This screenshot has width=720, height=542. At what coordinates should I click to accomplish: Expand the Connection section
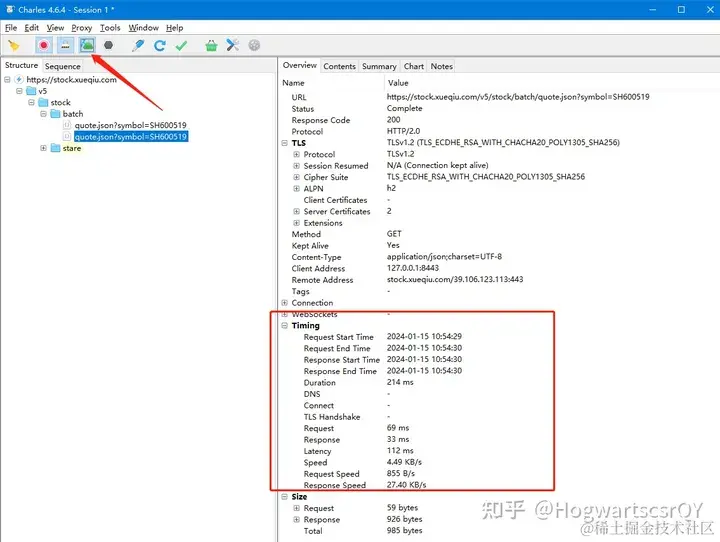pyautogui.click(x=285, y=303)
